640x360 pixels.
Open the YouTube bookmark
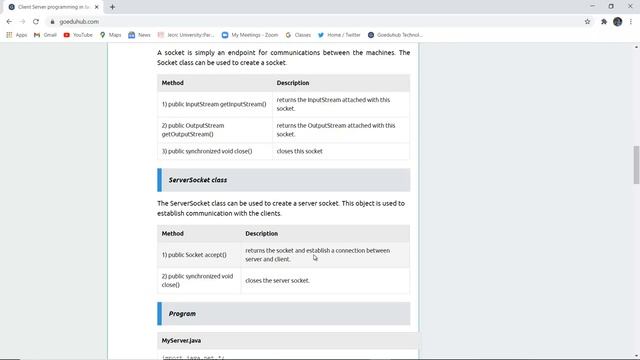78,35
